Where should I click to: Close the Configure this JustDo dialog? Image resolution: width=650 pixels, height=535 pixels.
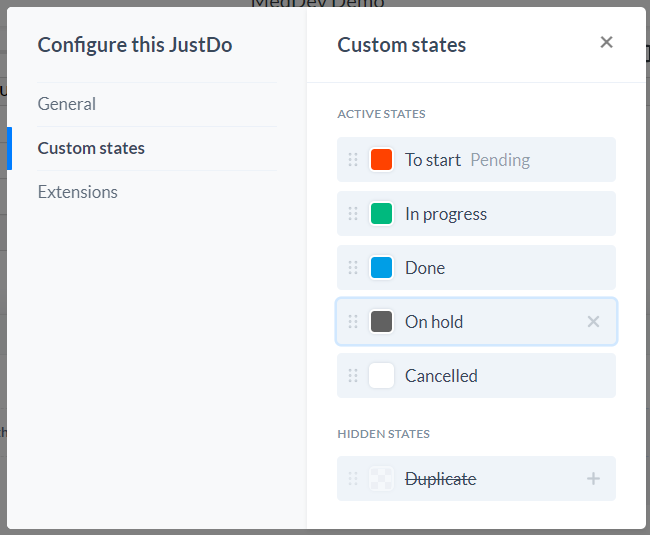point(606,42)
